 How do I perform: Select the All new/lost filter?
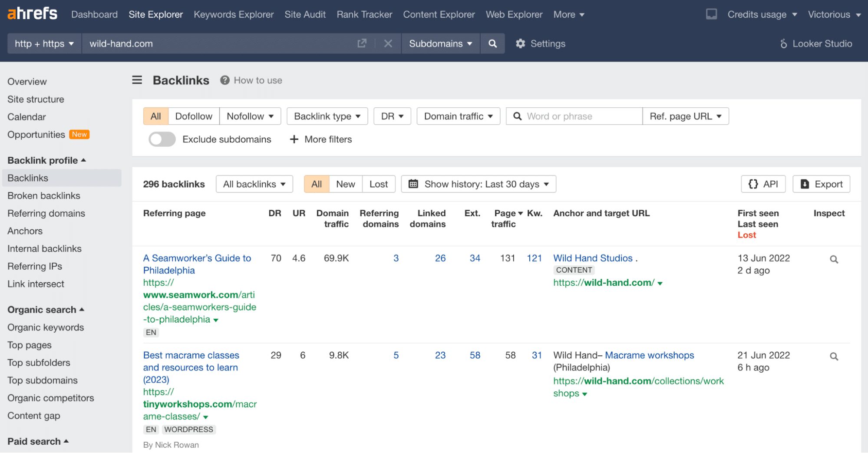click(x=317, y=184)
